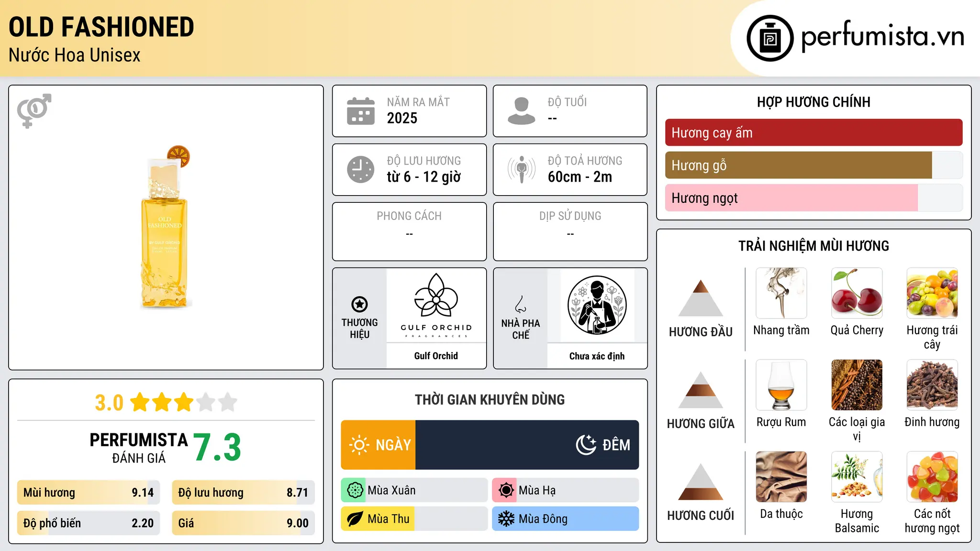This screenshot has height=551, width=980.
Task: Click the longevity value từ 6 - 12 giờ
Action: pos(424,177)
